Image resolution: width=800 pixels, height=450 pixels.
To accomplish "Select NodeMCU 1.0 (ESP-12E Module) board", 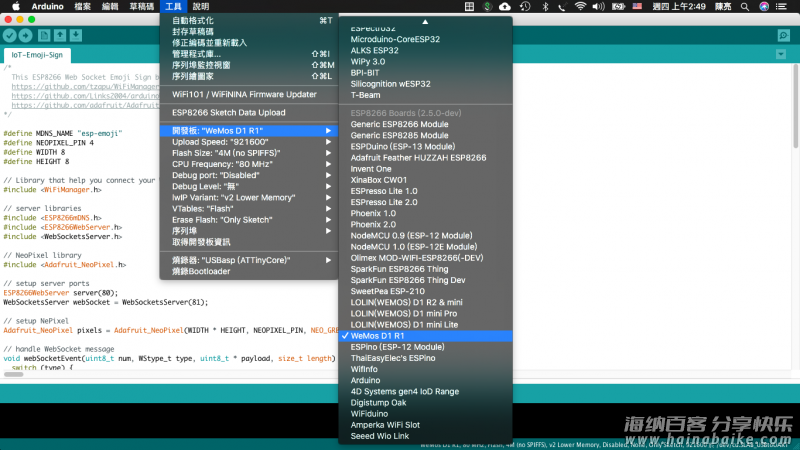I will point(426,247).
